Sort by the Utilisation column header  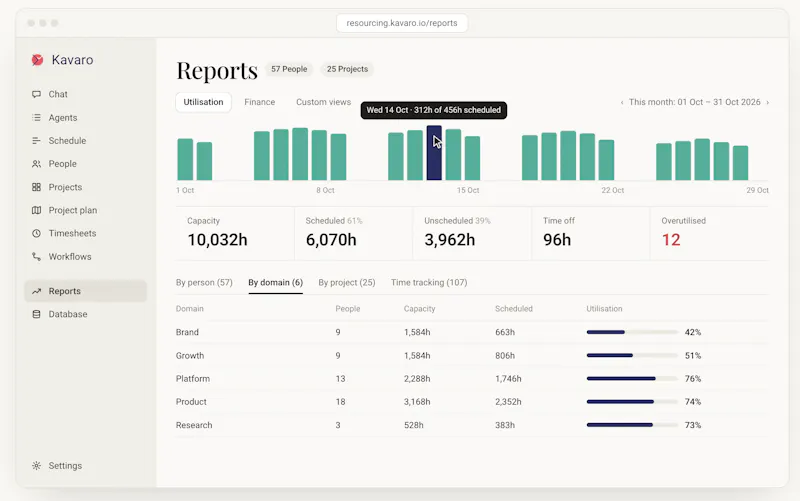pyautogui.click(x=604, y=309)
